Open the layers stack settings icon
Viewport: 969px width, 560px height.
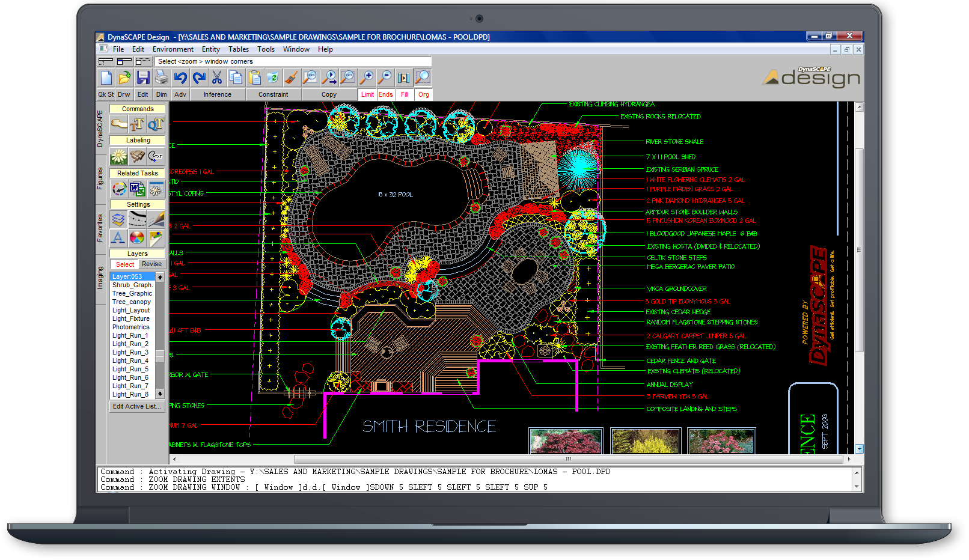point(119,219)
